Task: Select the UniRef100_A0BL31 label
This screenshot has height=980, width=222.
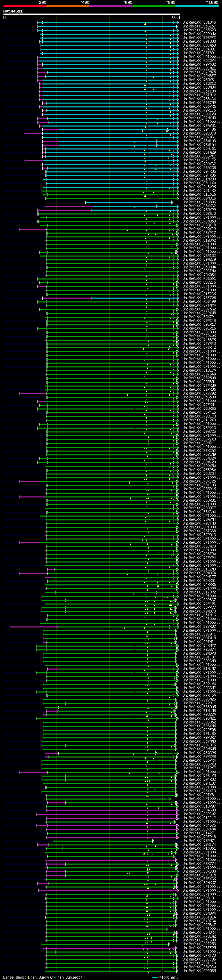Action: [199, 898]
